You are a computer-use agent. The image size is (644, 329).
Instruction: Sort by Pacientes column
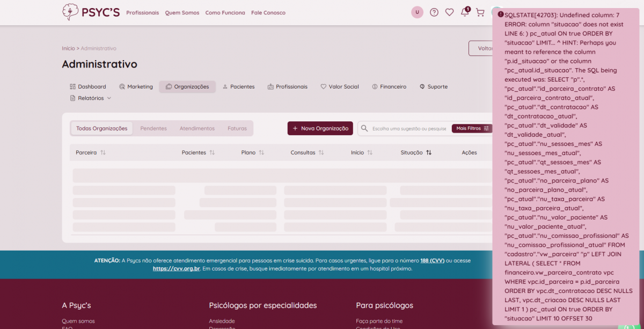(198, 152)
